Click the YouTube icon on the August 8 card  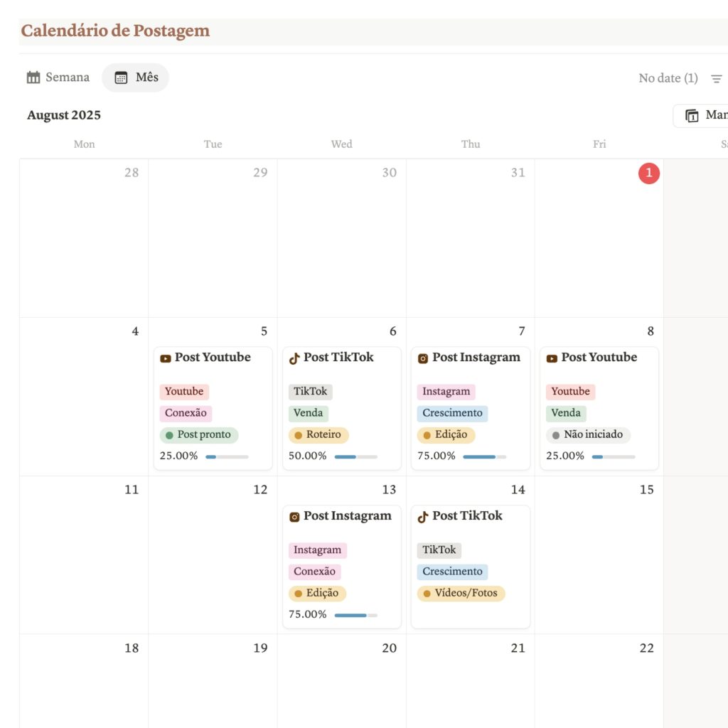(552, 358)
